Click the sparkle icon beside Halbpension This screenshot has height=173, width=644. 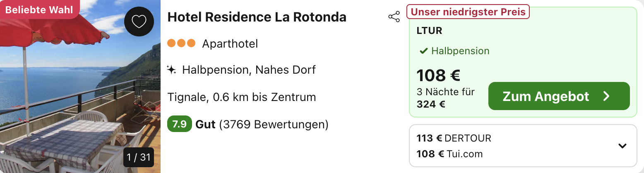(x=171, y=70)
